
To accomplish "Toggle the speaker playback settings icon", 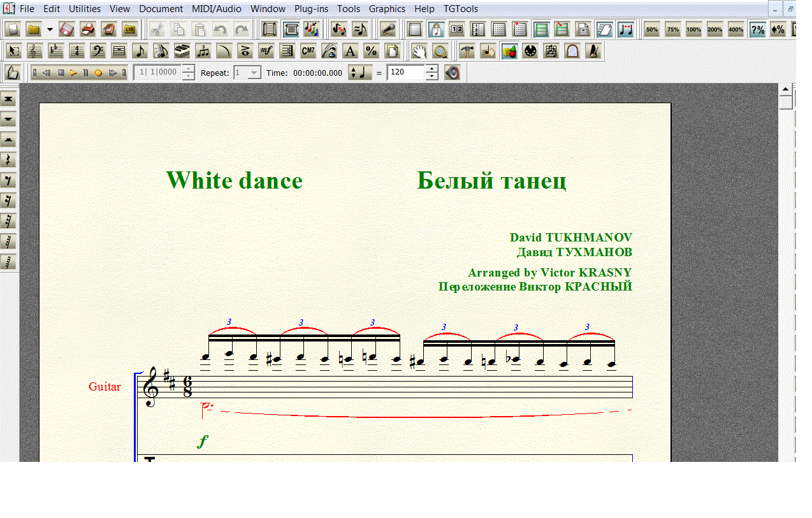I will (x=452, y=73).
